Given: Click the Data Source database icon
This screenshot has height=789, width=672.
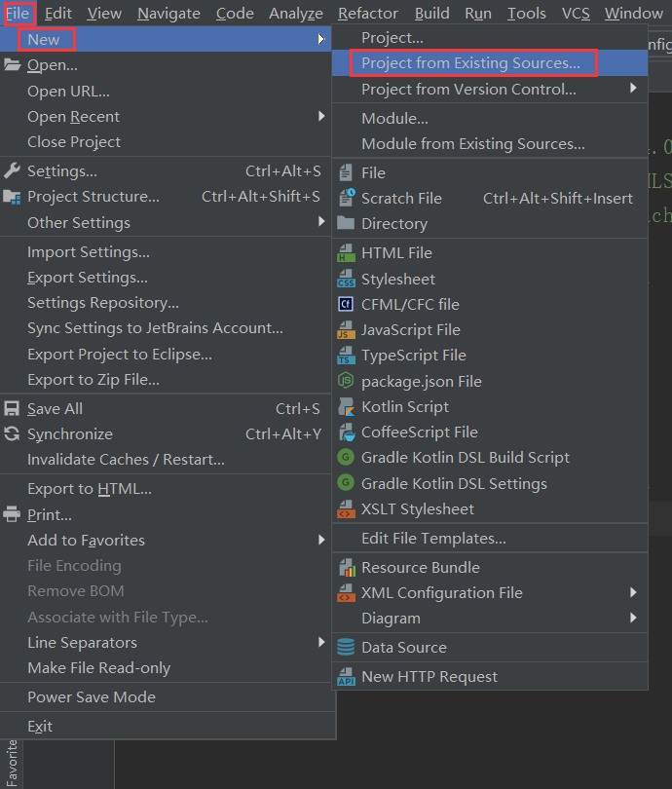Looking at the screenshot, I should coord(346,647).
